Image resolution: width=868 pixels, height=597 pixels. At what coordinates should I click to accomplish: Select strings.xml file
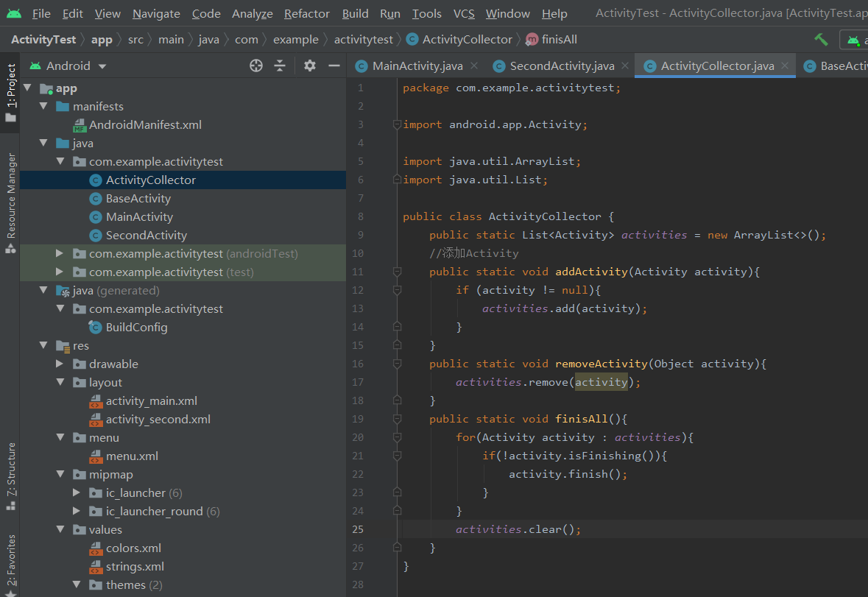pos(135,567)
